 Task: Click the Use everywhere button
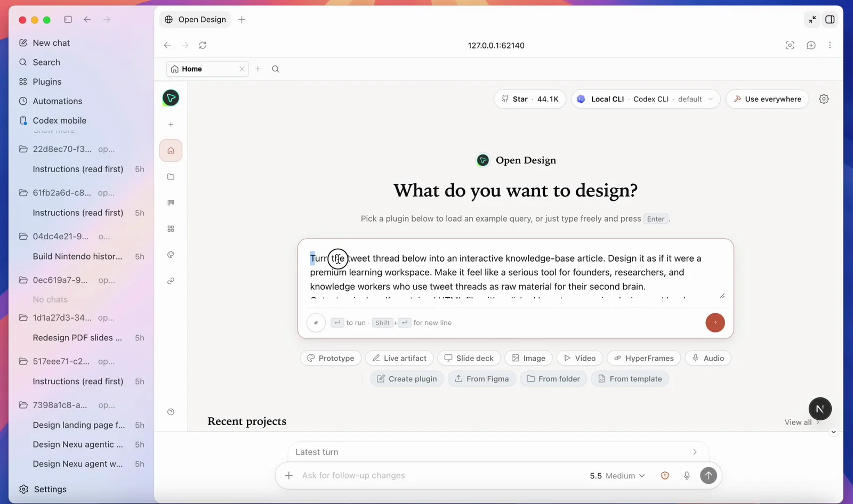[767, 99]
